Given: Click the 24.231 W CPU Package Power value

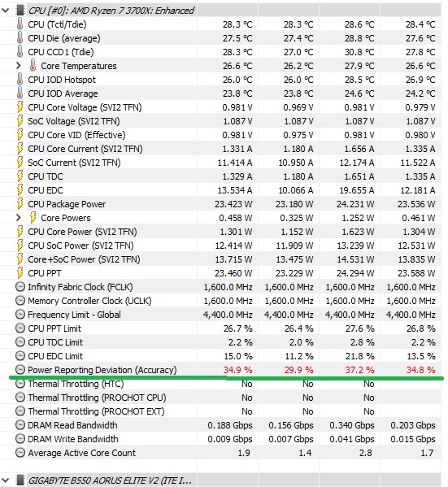Looking at the screenshot, I should pyautogui.click(x=355, y=204).
